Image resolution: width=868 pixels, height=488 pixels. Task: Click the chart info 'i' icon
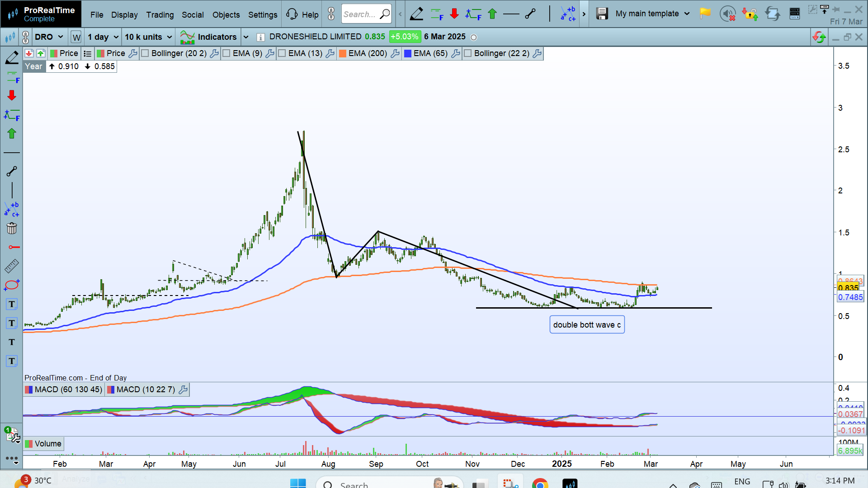tap(260, 37)
